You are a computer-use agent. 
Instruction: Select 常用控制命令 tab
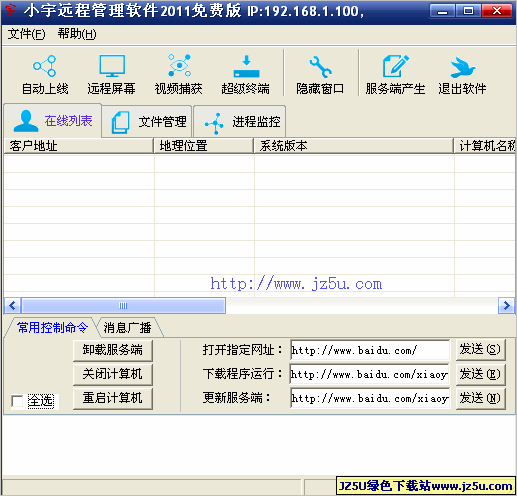(52, 328)
